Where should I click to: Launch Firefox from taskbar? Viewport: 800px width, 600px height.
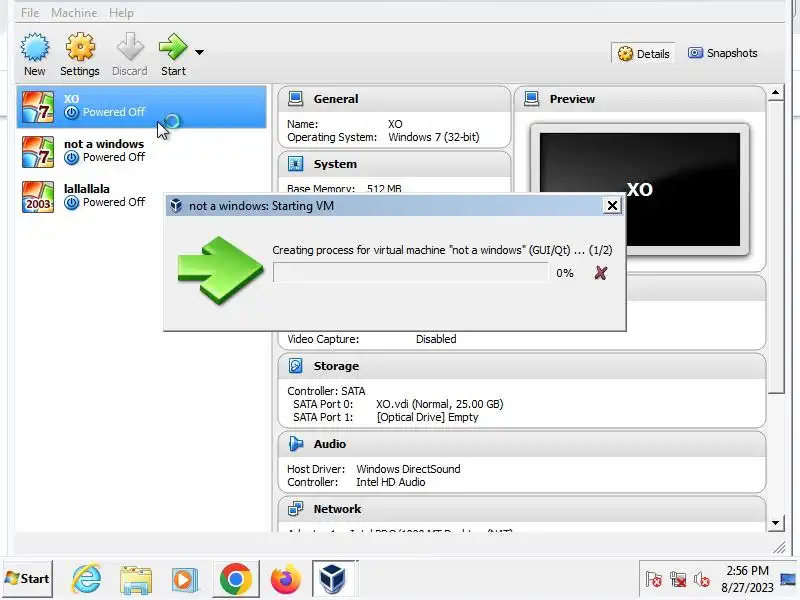pyautogui.click(x=285, y=580)
